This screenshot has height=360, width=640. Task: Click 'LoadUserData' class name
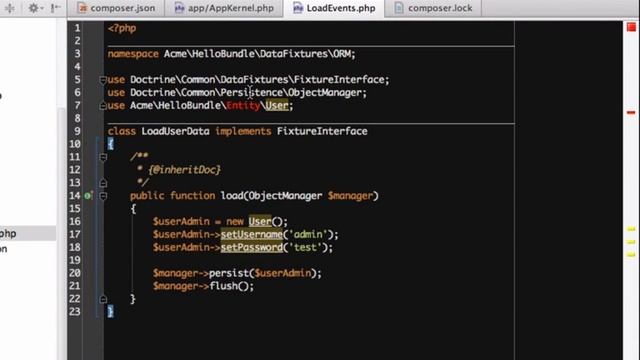[x=176, y=131]
